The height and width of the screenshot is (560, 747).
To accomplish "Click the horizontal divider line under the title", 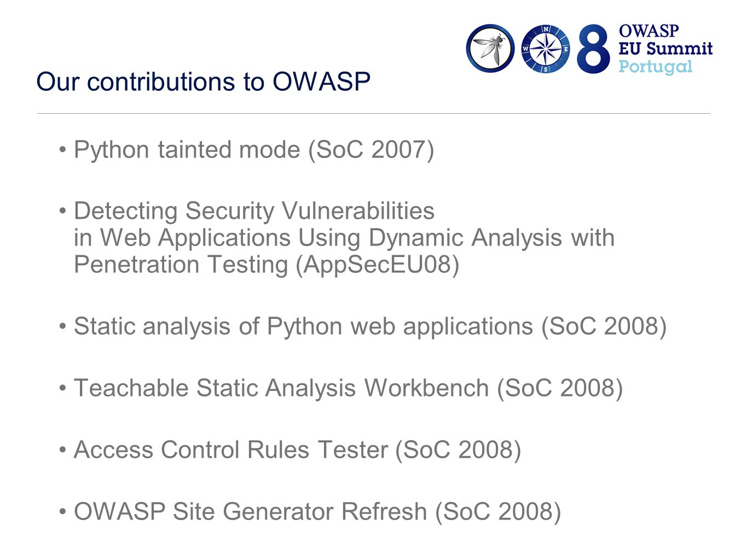I will point(373,113).
